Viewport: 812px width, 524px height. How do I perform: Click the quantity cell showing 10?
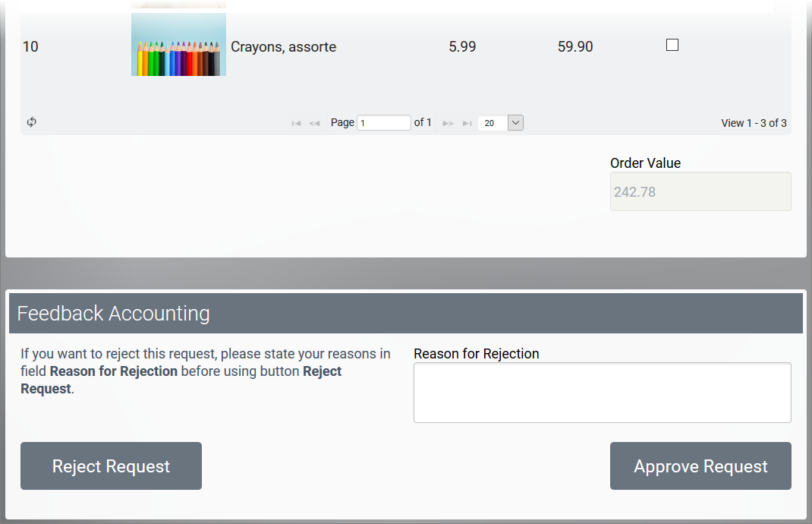click(x=30, y=47)
